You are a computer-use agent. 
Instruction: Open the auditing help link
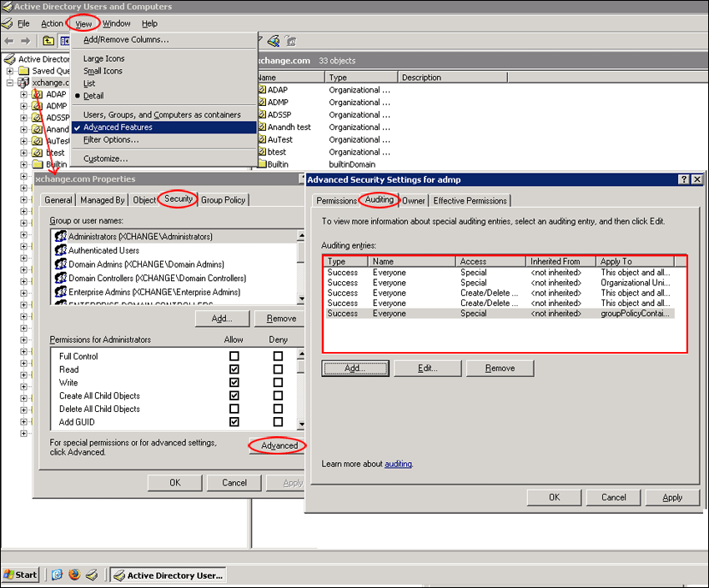[x=398, y=464]
